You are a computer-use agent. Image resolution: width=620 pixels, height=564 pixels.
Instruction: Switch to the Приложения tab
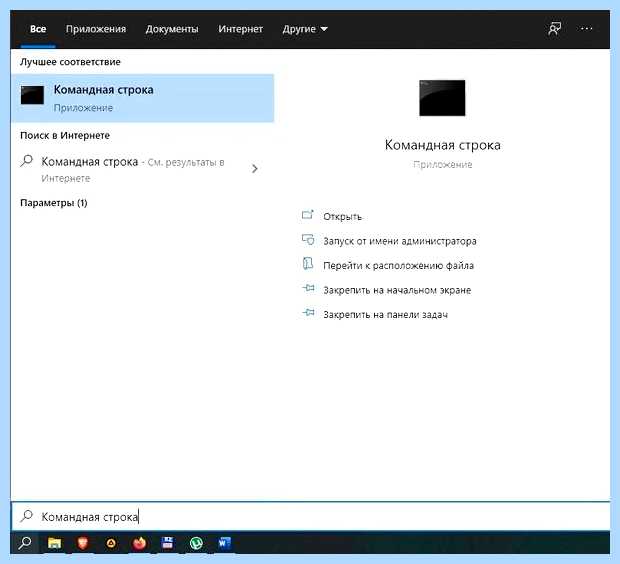pos(96,29)
